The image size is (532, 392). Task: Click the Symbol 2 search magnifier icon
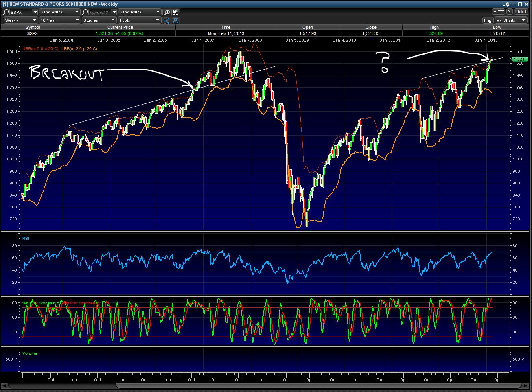click(85, 12)
